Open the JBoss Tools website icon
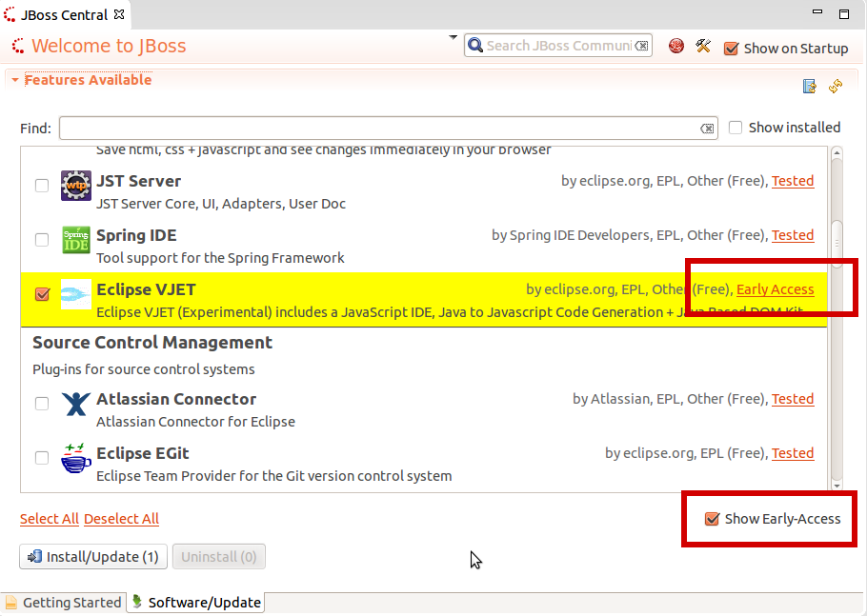 click(x=675, y=45)
